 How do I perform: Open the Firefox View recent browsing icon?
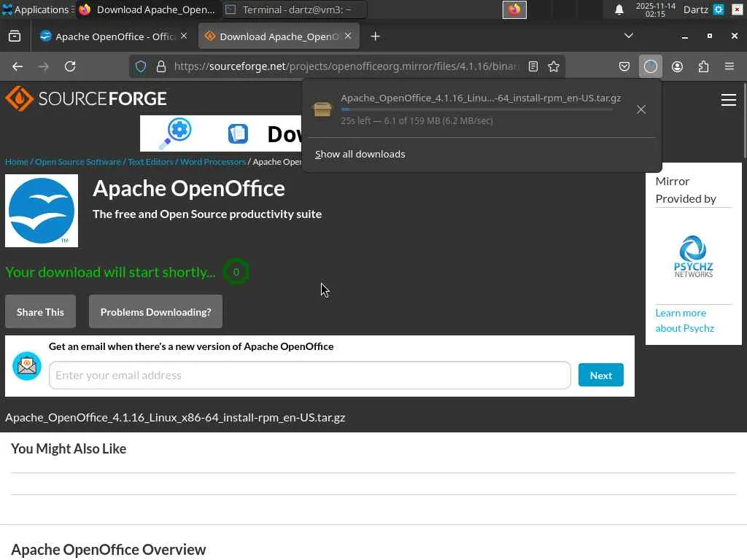[x=15, y=36]
